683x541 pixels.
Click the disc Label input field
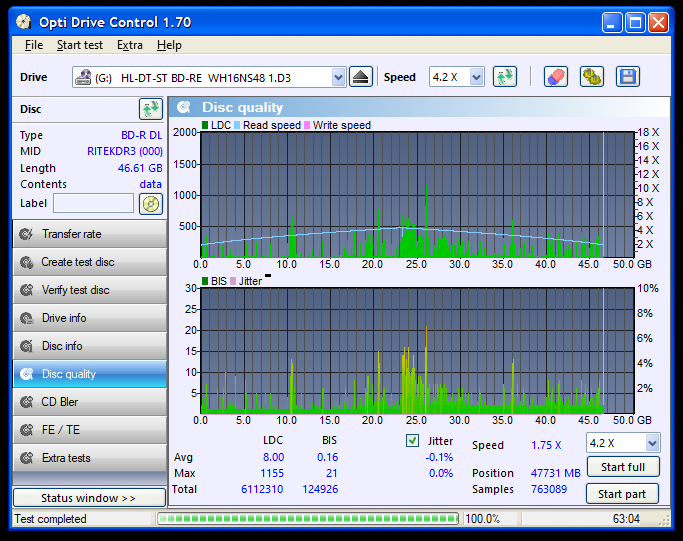93,203
